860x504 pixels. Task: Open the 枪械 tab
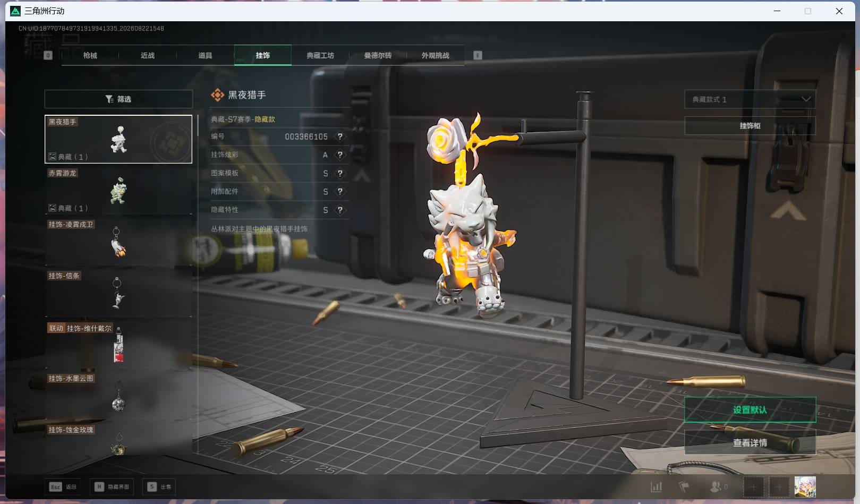90,55
